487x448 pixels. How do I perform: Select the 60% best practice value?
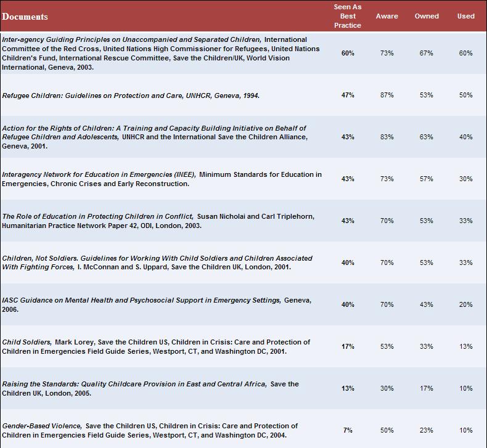click(x=348, y=53)
